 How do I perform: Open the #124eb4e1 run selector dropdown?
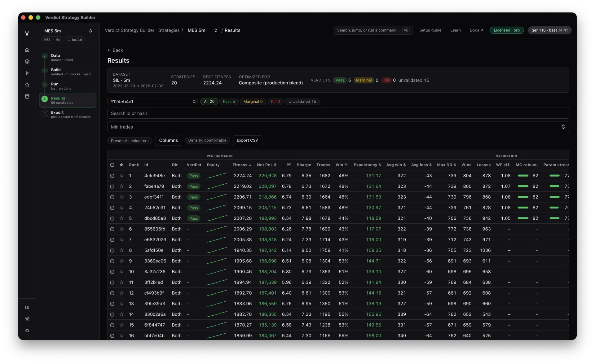pyautogui.click(x=152, y=102)
